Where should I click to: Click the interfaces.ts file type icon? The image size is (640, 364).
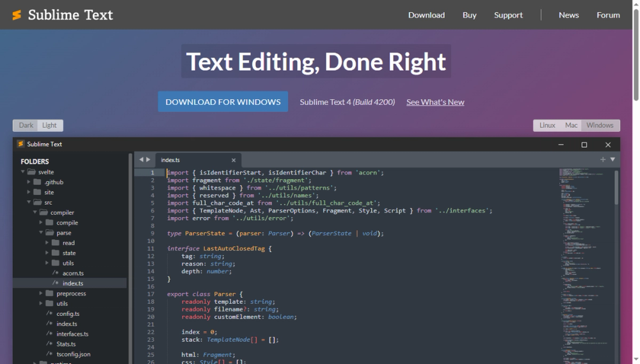[x=49, y=334]
